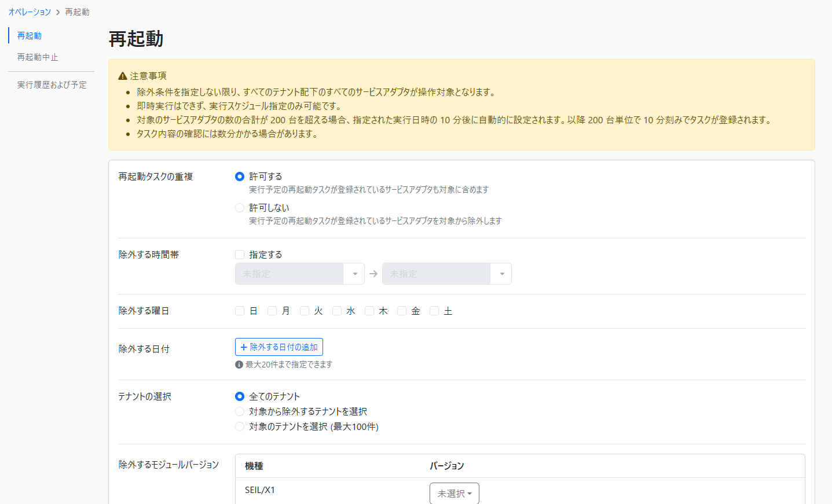Select the 許可しない radio option
Screen dimensions: 832x504
click(240, 208)
